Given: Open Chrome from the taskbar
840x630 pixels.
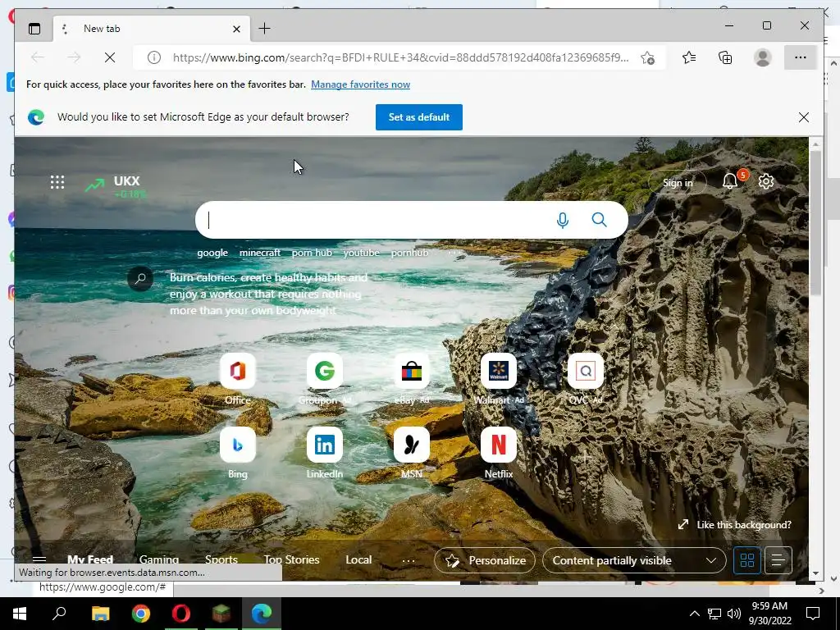Looking at the screenshot, I should coord(141,614).
